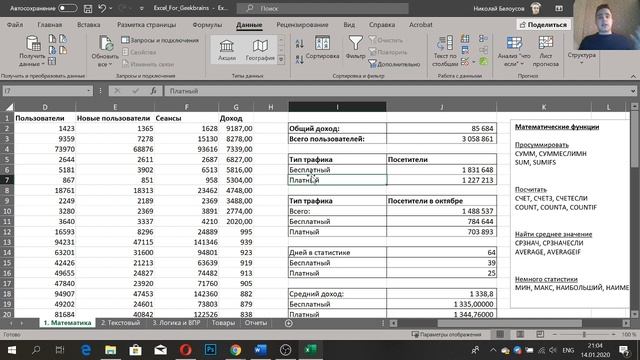Click the Flash Fill icon
Viewport: 640px width, 360px height.
click(x=465, y=39)
